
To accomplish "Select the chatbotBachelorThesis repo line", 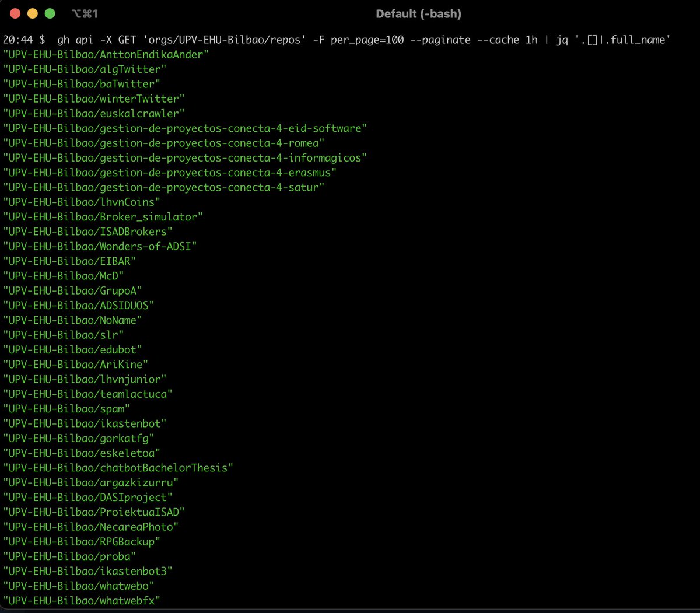I will [x=118, y=468].
